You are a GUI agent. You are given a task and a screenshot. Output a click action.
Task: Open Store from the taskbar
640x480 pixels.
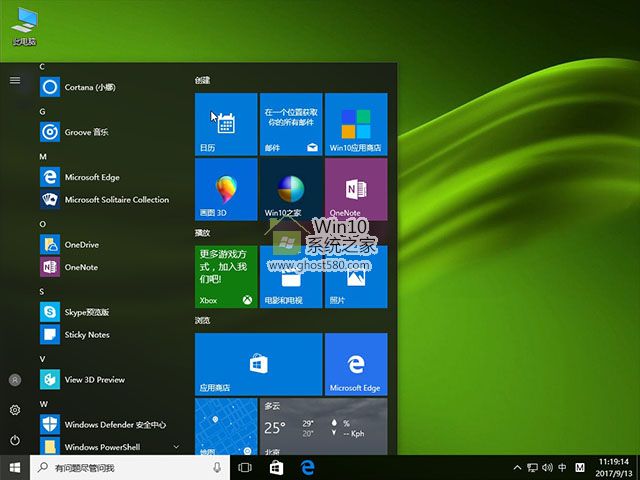click(x=276, y=468)
